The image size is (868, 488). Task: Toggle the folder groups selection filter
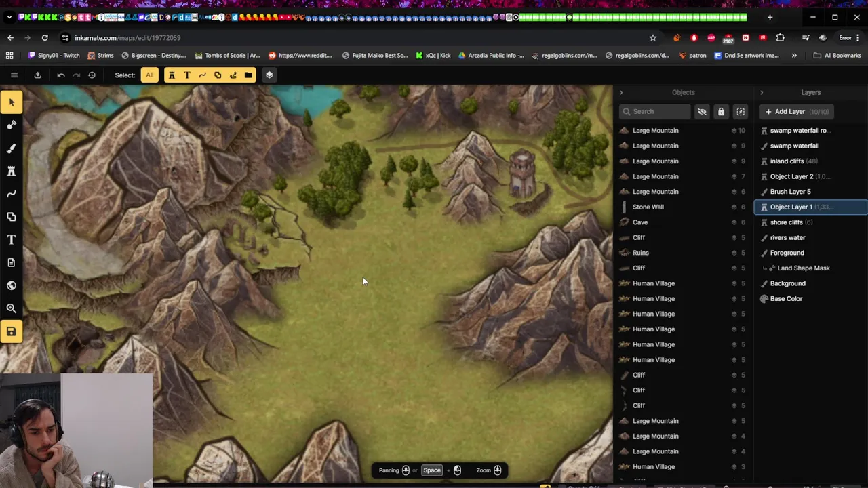click(248, 75)
